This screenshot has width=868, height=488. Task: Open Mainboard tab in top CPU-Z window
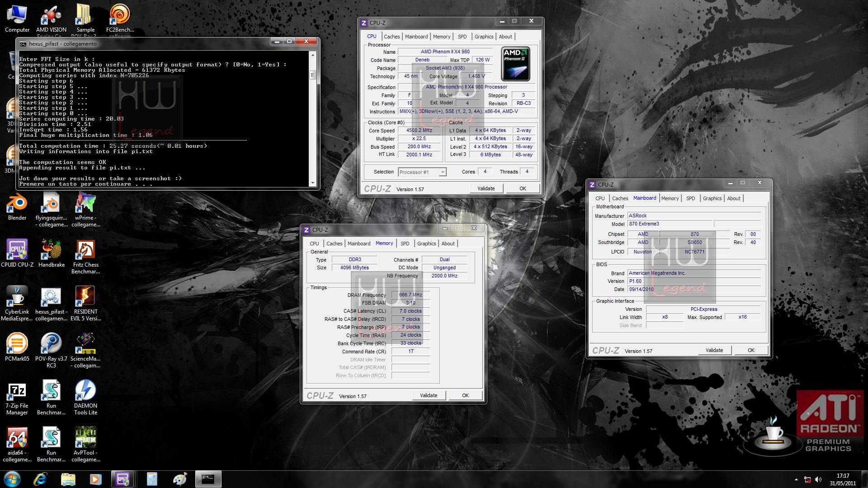(416, 37)
